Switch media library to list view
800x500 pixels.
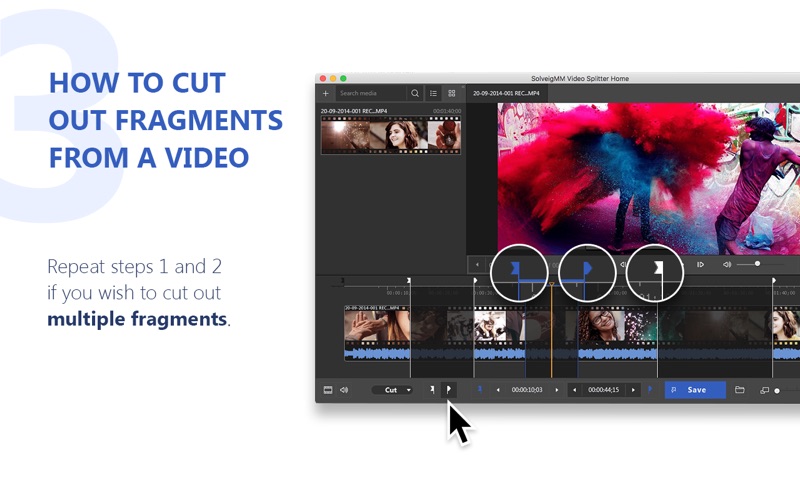point(433,93)
